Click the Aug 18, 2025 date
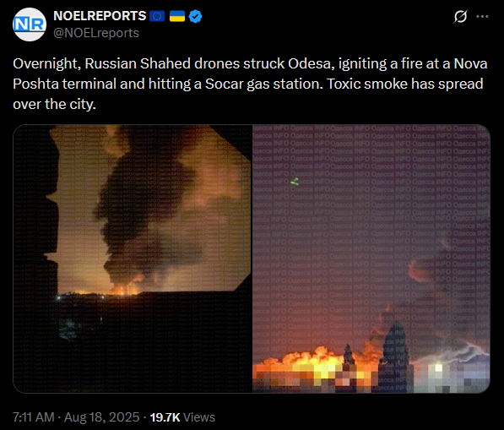Screen dimensions: 504x430 click(101, 417)
